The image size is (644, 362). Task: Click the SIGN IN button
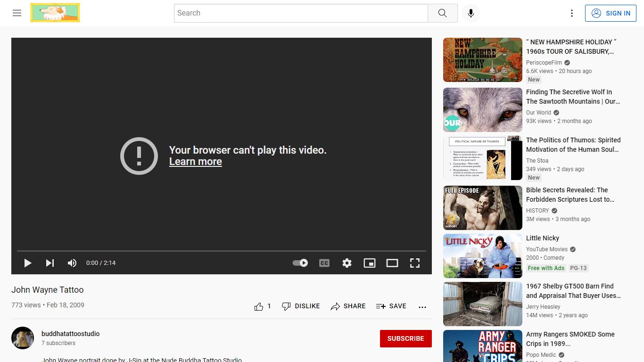click(x=611, y=13)
